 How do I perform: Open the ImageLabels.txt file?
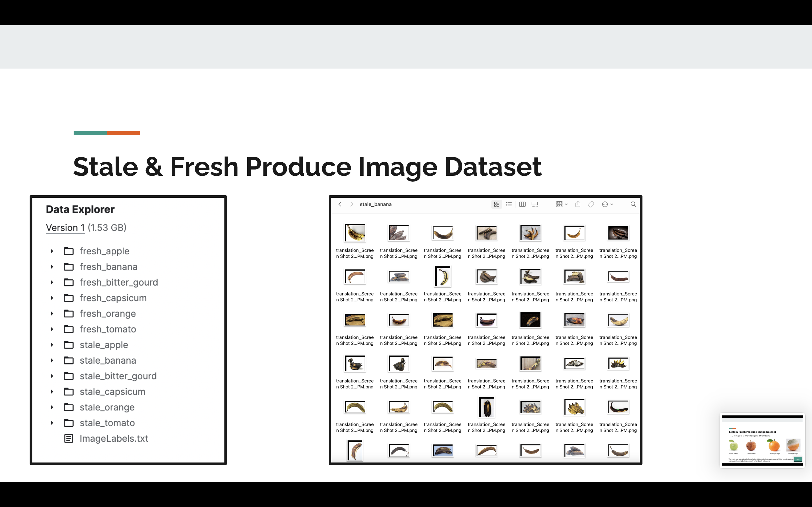click(113, 439)
